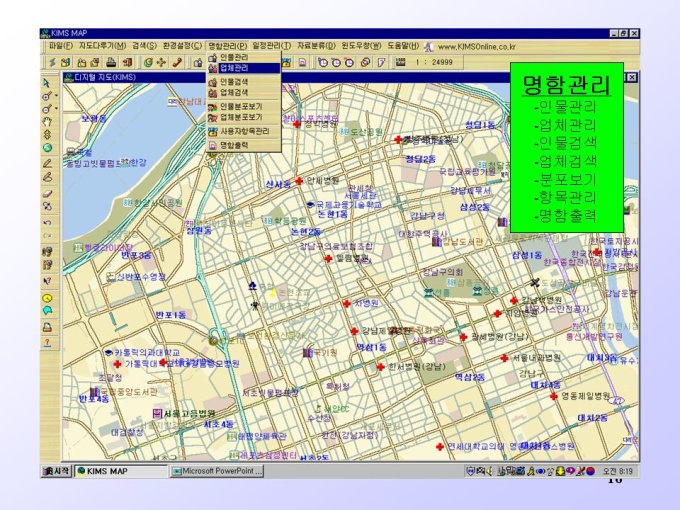Switch to Microsoft PowerPoint in the taskbar
The width and height of the screenshot is (680, 510).
(217, 470)
